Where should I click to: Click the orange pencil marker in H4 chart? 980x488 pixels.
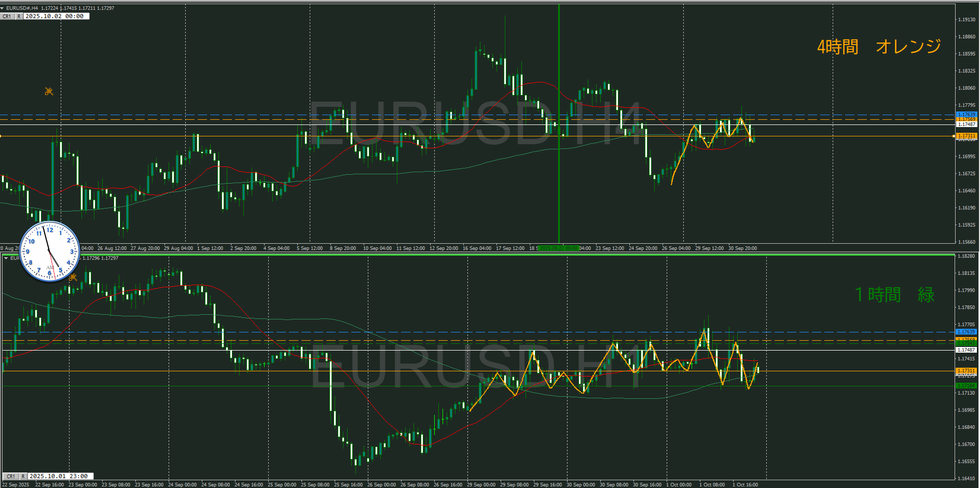[49, 92]
